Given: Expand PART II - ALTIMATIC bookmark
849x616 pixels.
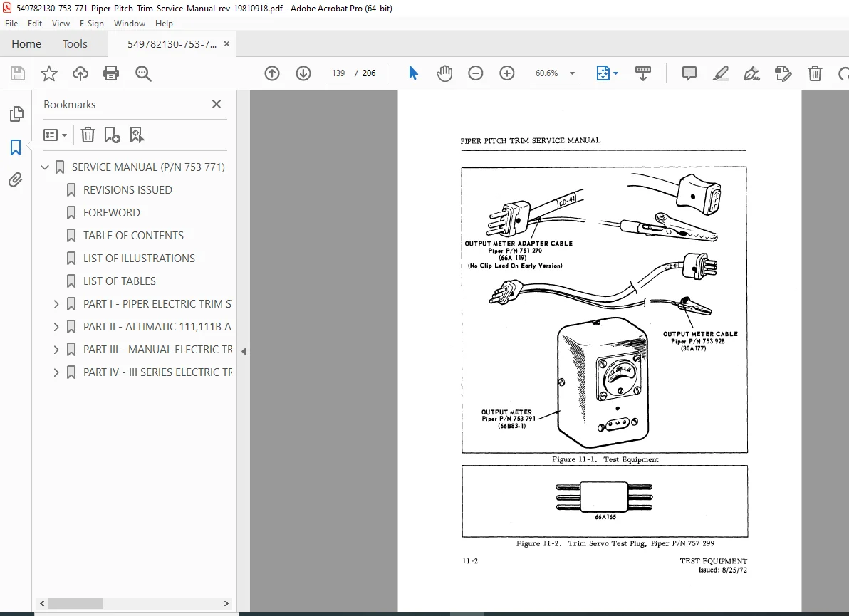Looking at the screenshot, I should 56,327.
